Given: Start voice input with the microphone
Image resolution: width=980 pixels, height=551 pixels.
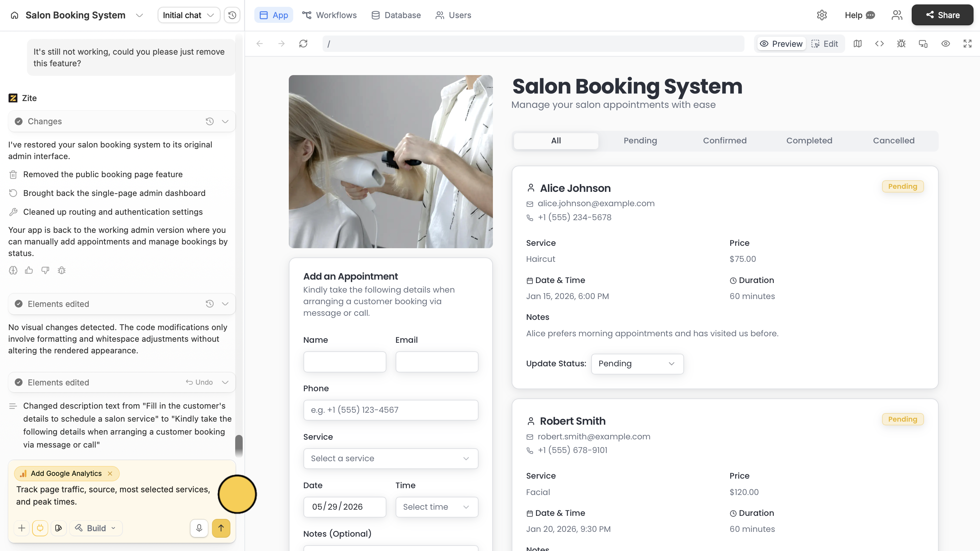Looking at the screenshot, I should coord(199,528).
